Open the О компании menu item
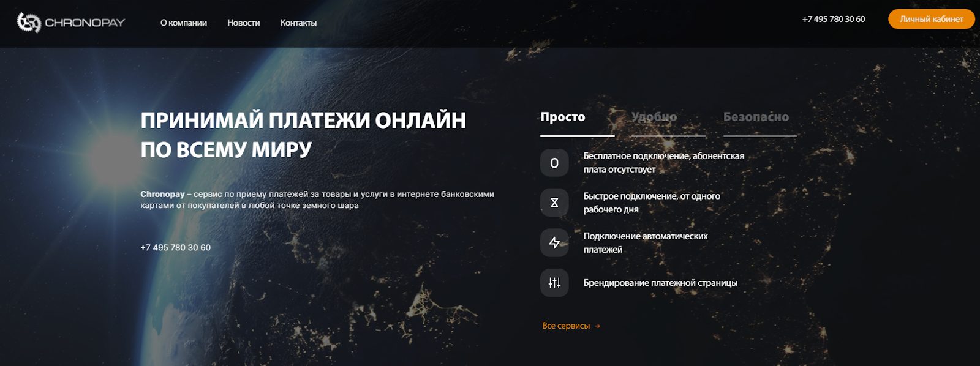The width and height of the screenshot is (980, 366). point(184,23)
